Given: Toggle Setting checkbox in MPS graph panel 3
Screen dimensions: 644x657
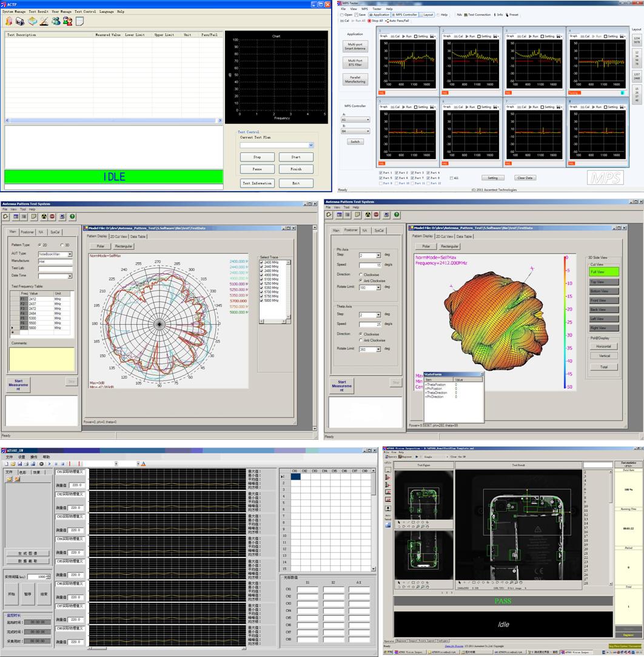Looking at the screenshot, I should 541,36.
